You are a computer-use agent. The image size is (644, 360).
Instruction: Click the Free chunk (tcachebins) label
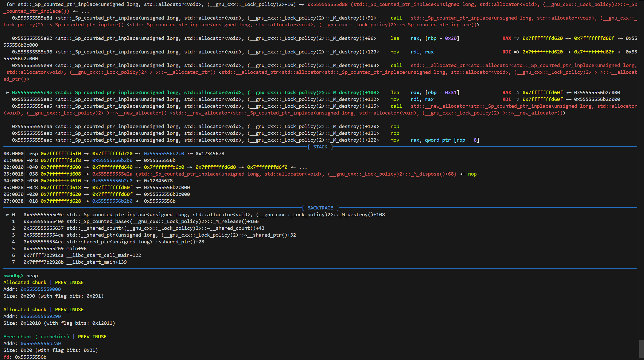pos(36,337)
